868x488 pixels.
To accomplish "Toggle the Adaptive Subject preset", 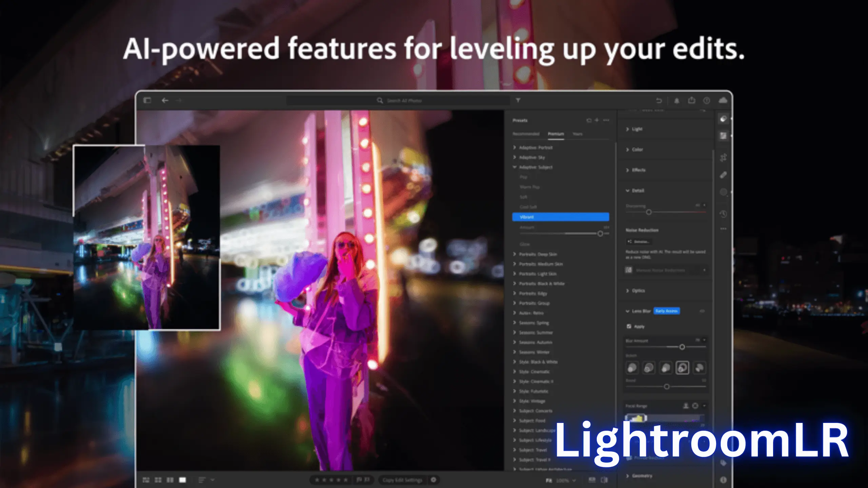I will tap(514, 167).
